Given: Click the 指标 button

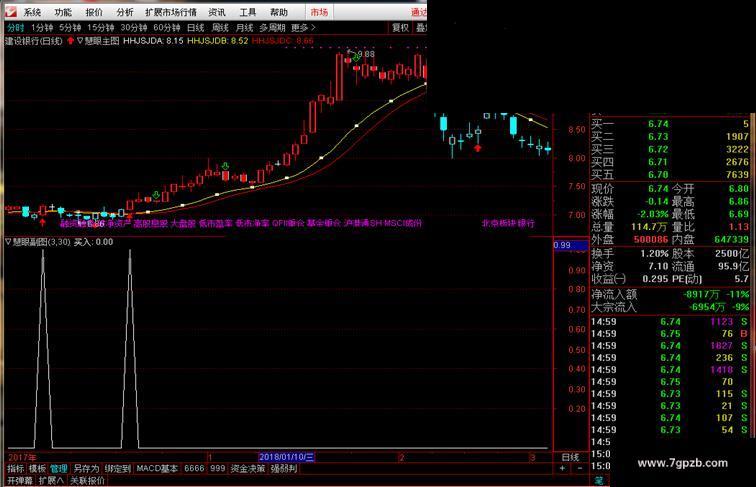Looking at the screenshot, I should click(x=16, y=468).
